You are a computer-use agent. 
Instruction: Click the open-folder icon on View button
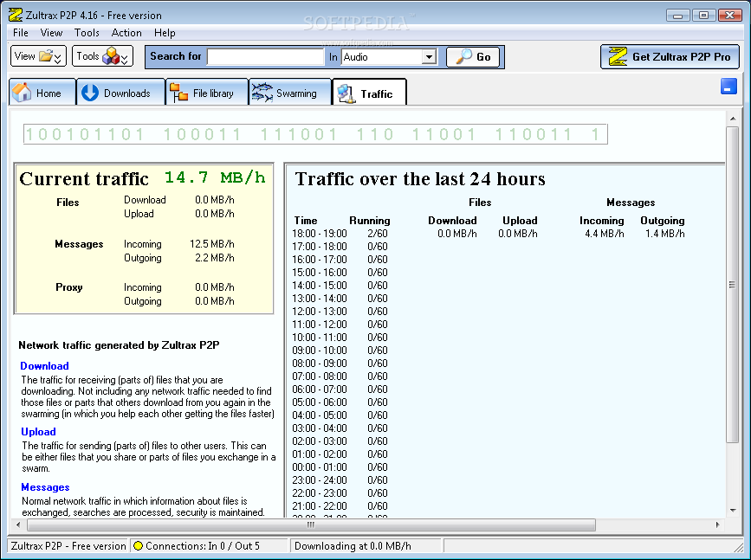coord(46,56)
